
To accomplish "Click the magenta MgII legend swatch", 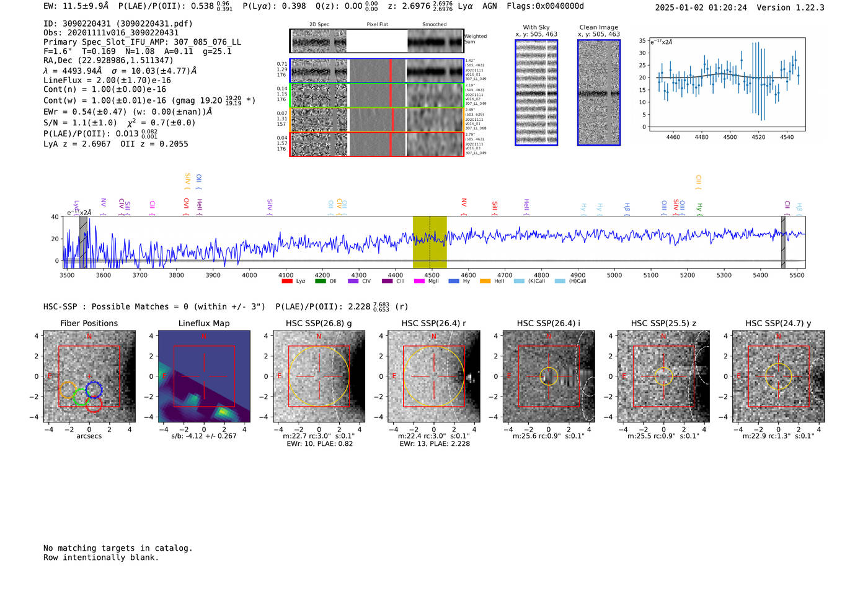I will 419,281.
